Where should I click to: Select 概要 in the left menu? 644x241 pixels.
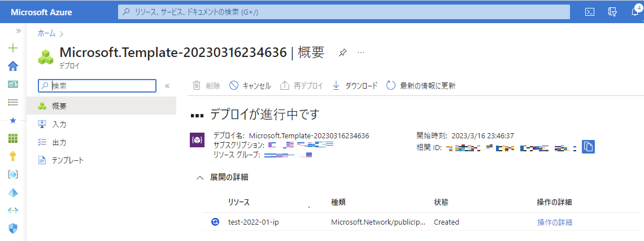[102, 106]
